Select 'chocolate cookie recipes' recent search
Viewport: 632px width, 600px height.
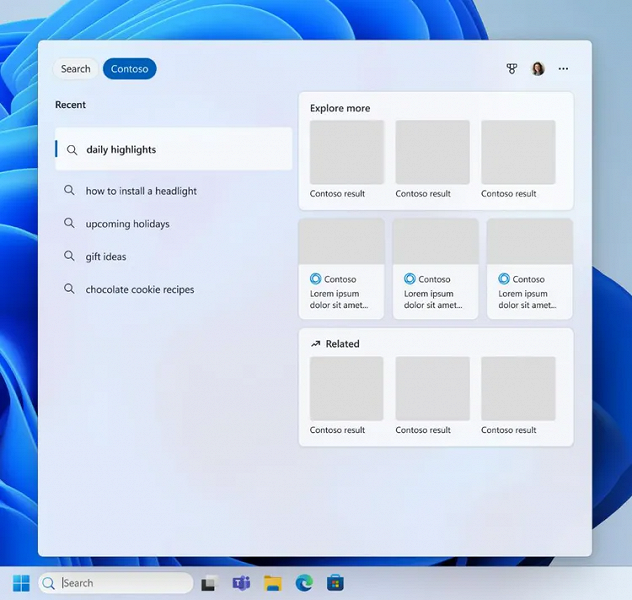click(140, 290)
